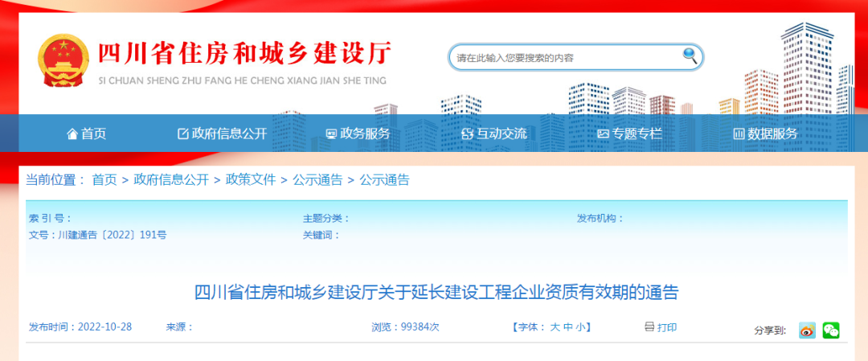
Task: Set font size to large 大
Action: tap(555, 327)
